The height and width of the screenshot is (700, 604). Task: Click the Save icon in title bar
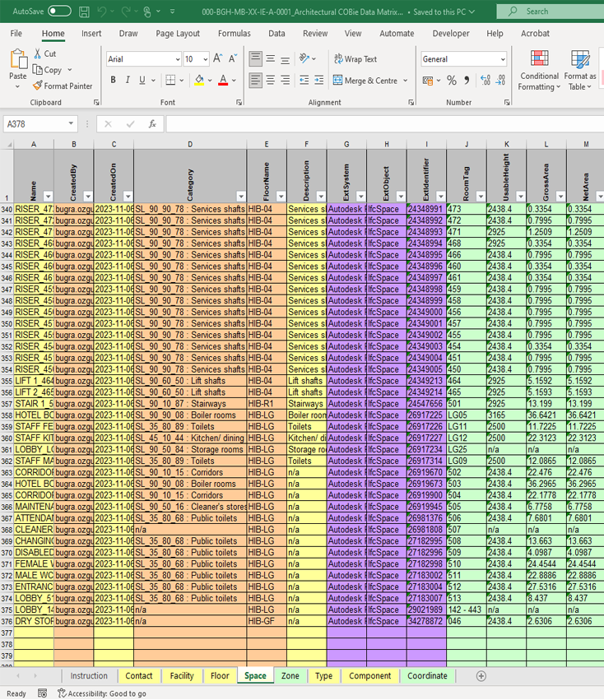[84, 12]
